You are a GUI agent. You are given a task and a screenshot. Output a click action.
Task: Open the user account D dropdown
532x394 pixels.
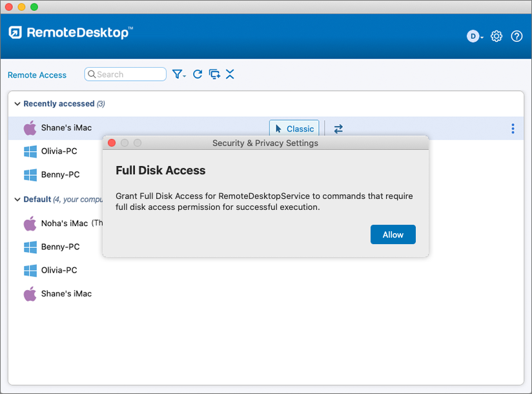click(475, 36)
